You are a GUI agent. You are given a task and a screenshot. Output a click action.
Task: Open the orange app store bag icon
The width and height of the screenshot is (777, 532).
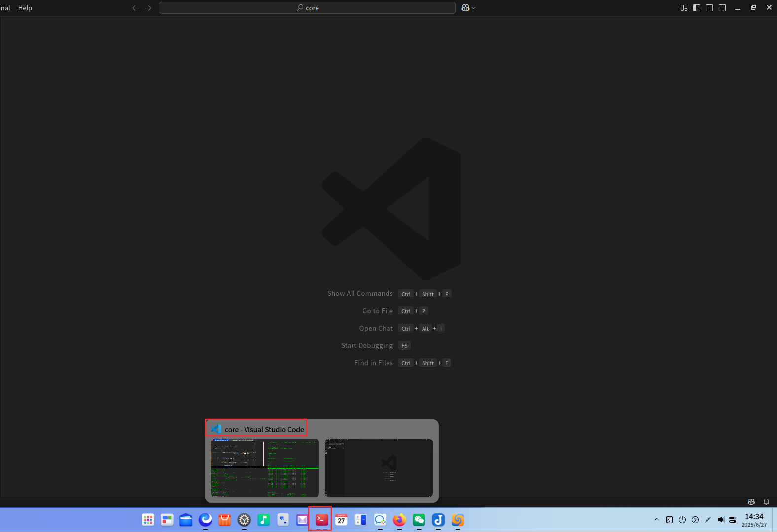[x=225, y=520]
